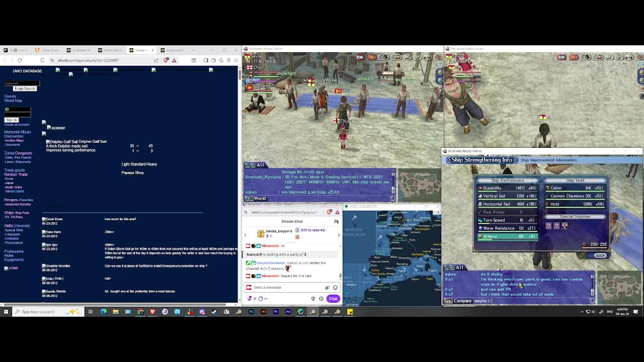Image resolution: width=644 pixels, height=362 pixels.
Task: Open the Brave wallet icon
Action: tap(213, 60)
